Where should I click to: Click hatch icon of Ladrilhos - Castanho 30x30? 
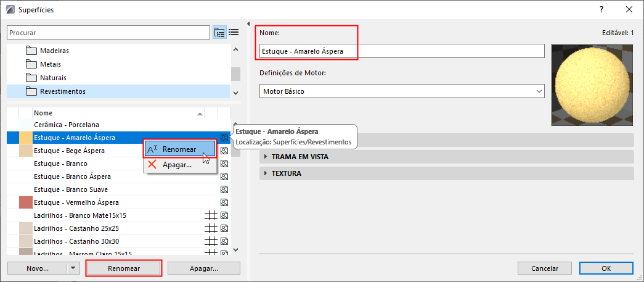pos(211,241)
